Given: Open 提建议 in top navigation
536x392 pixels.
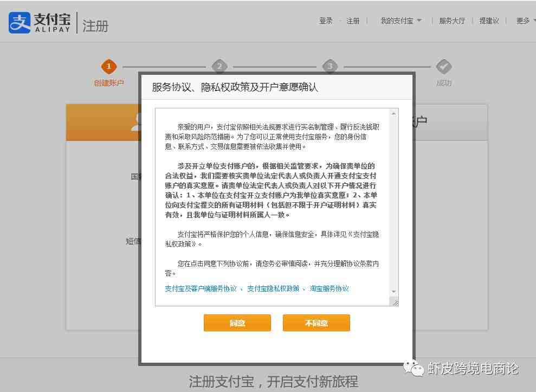Looking at the screenshot, I should (489, 21).
